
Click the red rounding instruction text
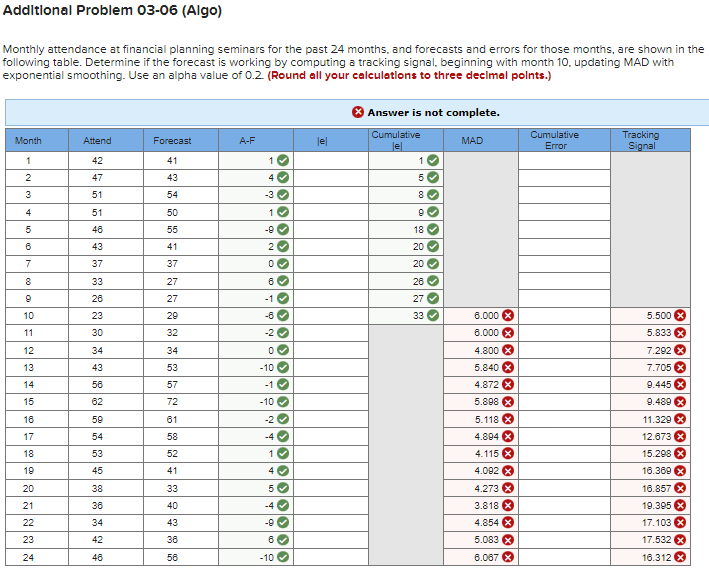click(409, 76)
